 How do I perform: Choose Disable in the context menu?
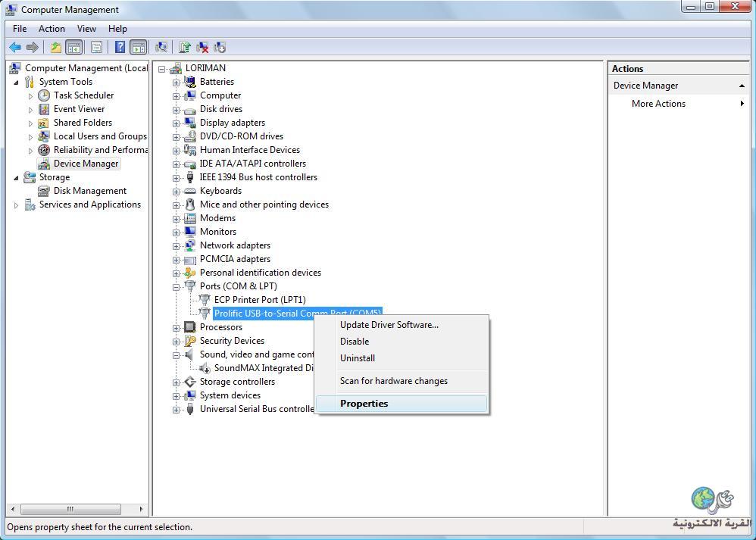point(401,342)
